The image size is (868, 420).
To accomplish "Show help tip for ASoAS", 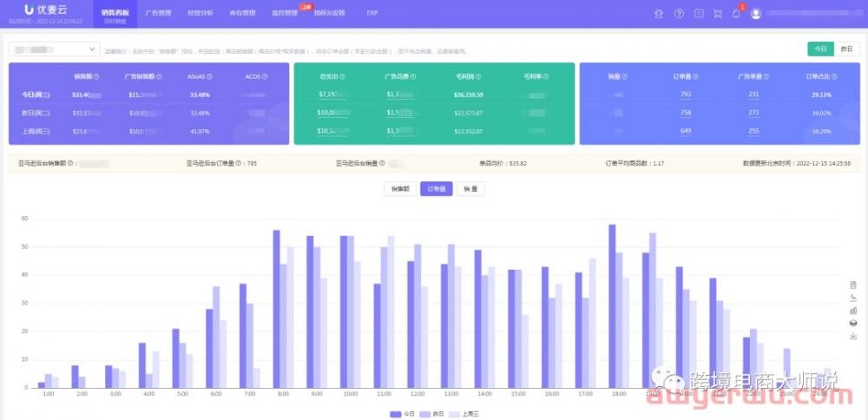I will click(209, 77).
